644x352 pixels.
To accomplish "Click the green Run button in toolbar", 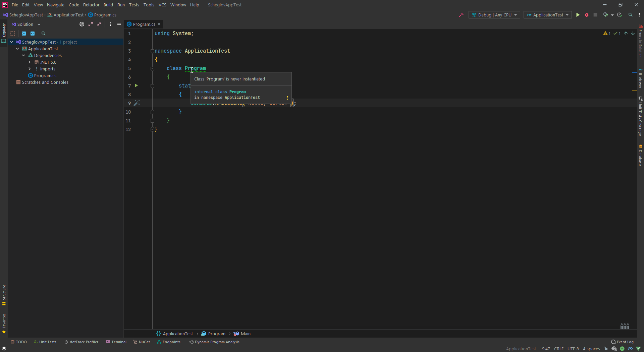I will pos(578,15).
